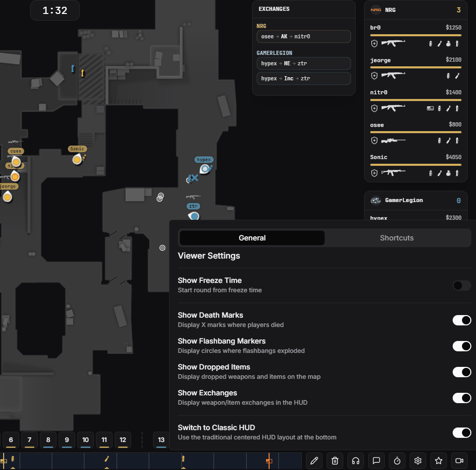Enable the Show Freeze Time toggle
Image resolution: width=476 pixels, height=470 pixels.
tap(461, 286)
